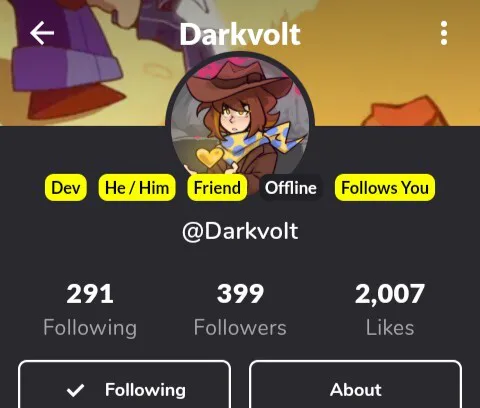Tap the Likes label

(x=390, y=327)
